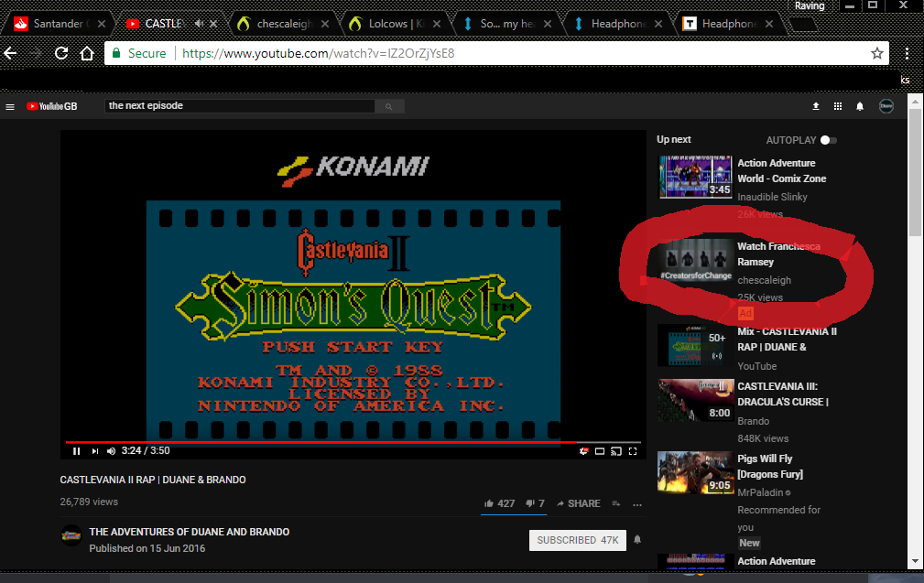The height and width of the screenshot is (583, 924).
Task: Click the SUBSCRIBED 47K button
Action: (x=578, y=540)
